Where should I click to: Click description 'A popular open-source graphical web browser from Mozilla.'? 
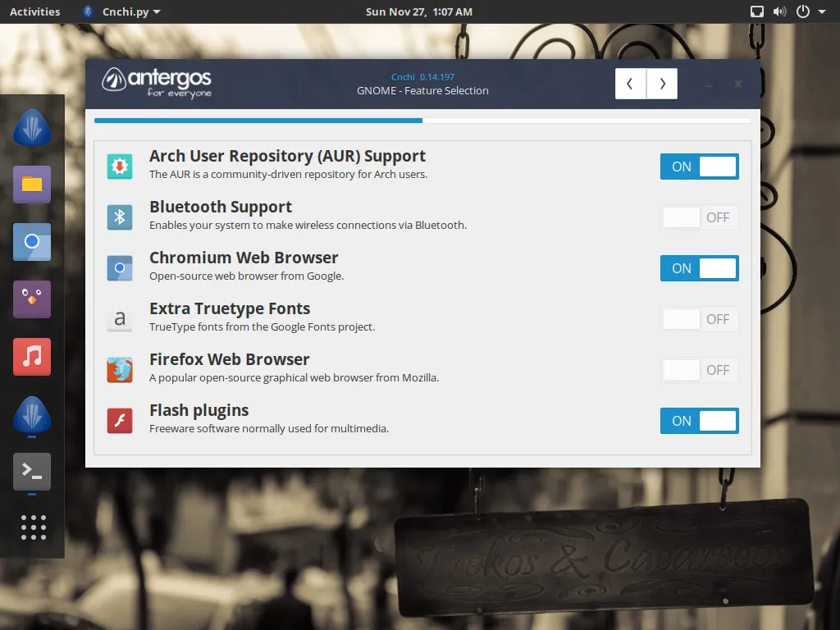(x=294, y=377)
